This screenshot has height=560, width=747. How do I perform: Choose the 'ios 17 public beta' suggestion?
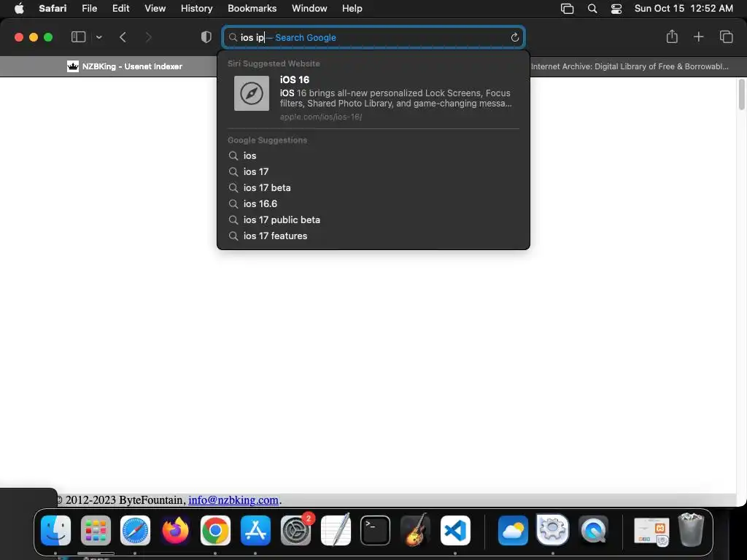373,220
